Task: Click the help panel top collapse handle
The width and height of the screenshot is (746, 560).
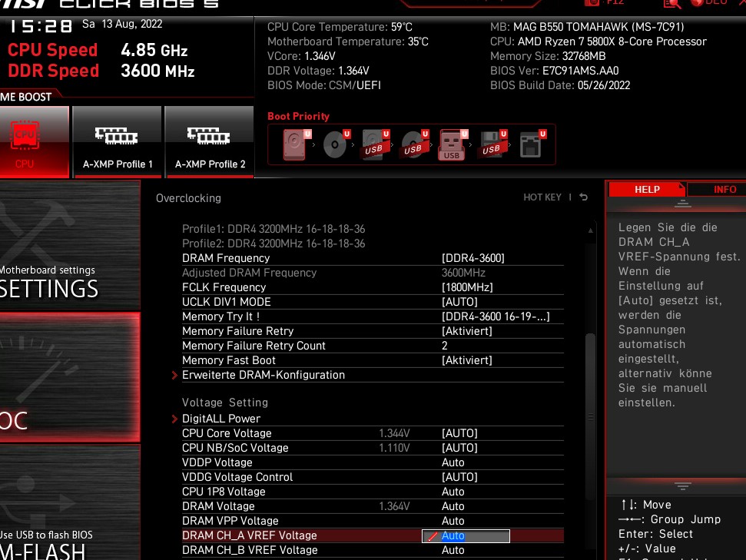Action: pos(683,204)
